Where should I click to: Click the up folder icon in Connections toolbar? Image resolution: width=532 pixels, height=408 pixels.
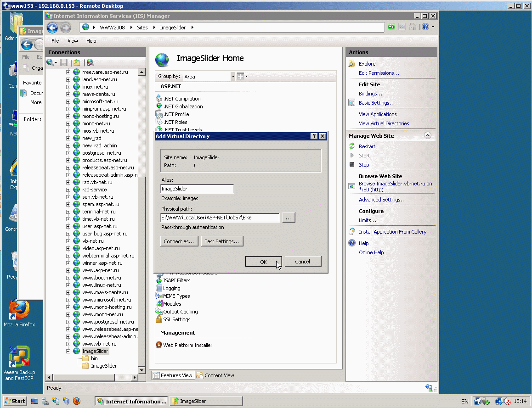[77, 62]
